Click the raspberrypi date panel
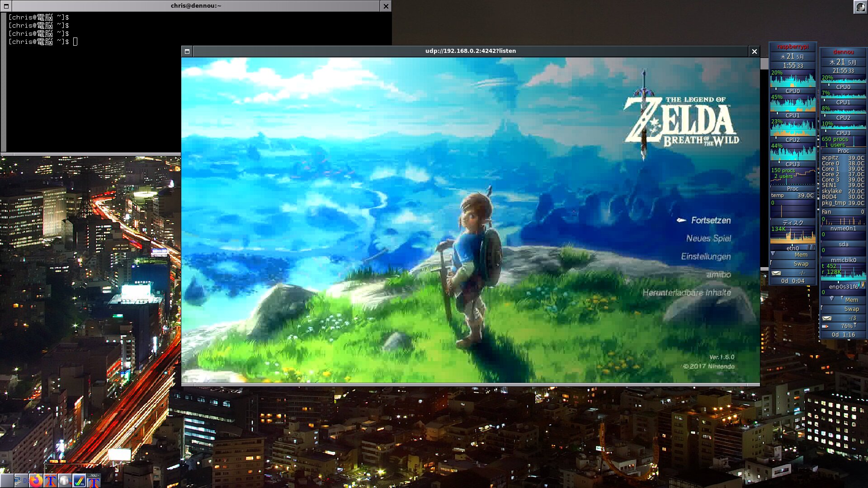The height and width of the screenshot is (488, 868). (x=793, y=56)
